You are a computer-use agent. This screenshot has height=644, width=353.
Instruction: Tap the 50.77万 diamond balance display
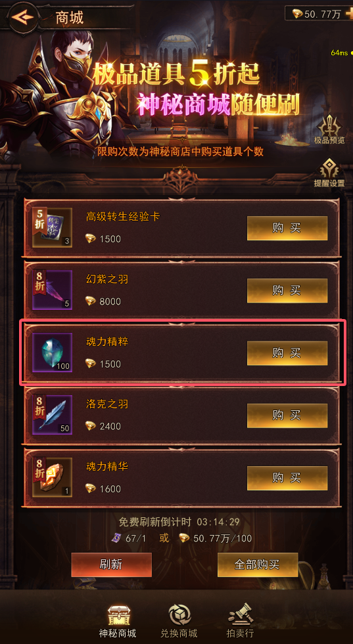tap(316, 14)
